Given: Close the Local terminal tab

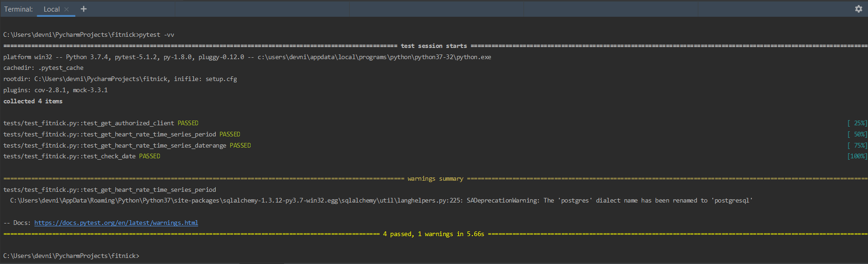Looking at the screenshot, I should pyautogui.click(x=66, y=9).
